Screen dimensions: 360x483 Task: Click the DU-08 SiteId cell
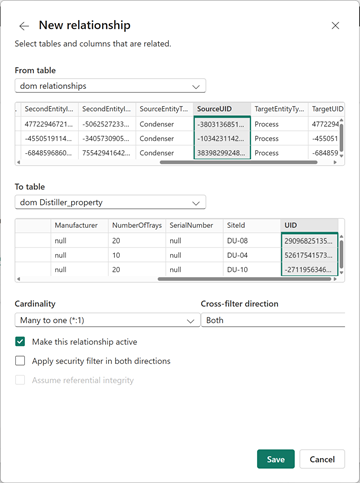point(252,241)
